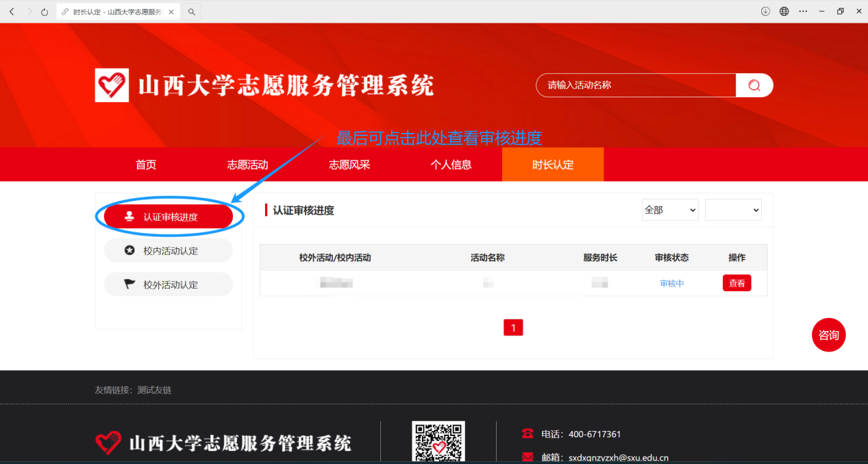Image resolution: width=868 pixels, height=464 pixels.
Task: Click the 审核状态 column header
Action: pyautogui.click(x=672, y=258)
